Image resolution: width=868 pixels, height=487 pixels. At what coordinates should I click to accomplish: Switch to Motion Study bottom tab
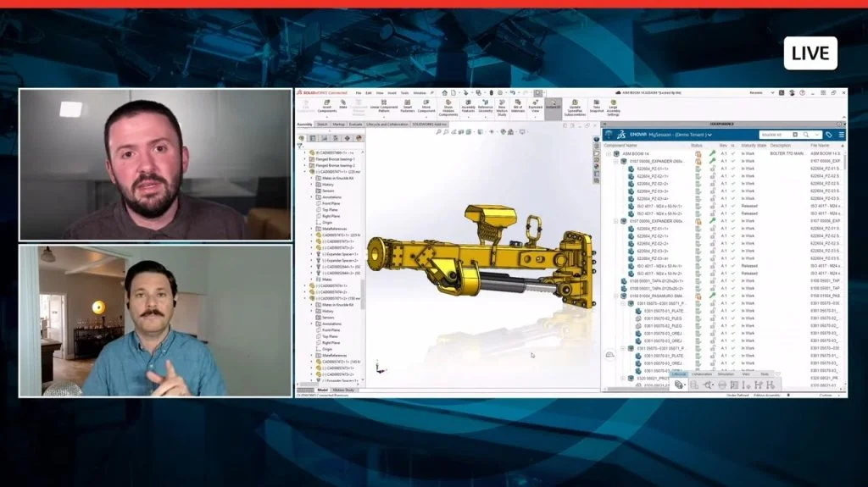(343, 390)
